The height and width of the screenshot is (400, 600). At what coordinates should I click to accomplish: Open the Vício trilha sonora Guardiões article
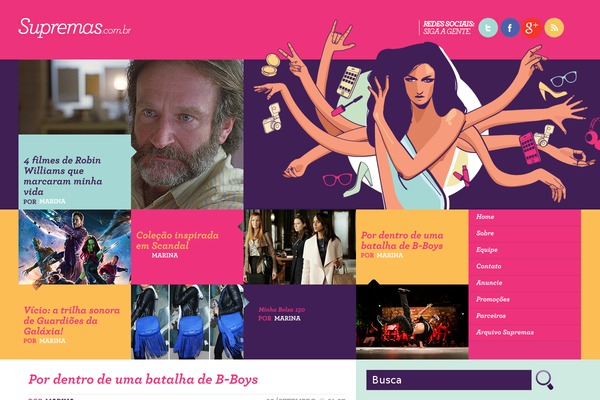pyautogui.click(x=72, y=321)
